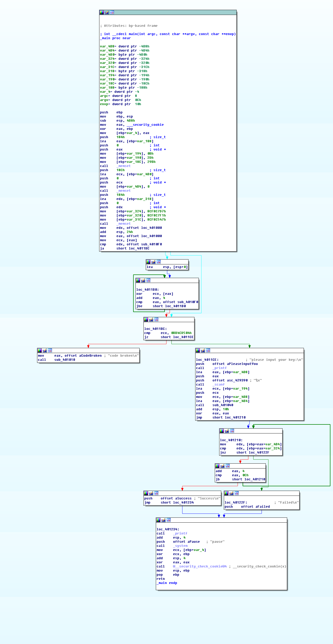The width and height of the screenshot is (333, 644).
Task: Click the '@__security_check_cookie@4' call target
Action: click(200, 566)
